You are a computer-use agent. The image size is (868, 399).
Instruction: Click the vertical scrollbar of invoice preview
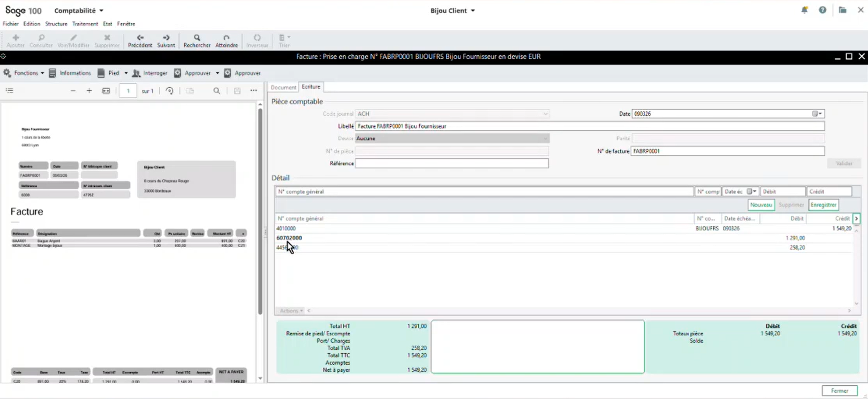pos(260,211)
